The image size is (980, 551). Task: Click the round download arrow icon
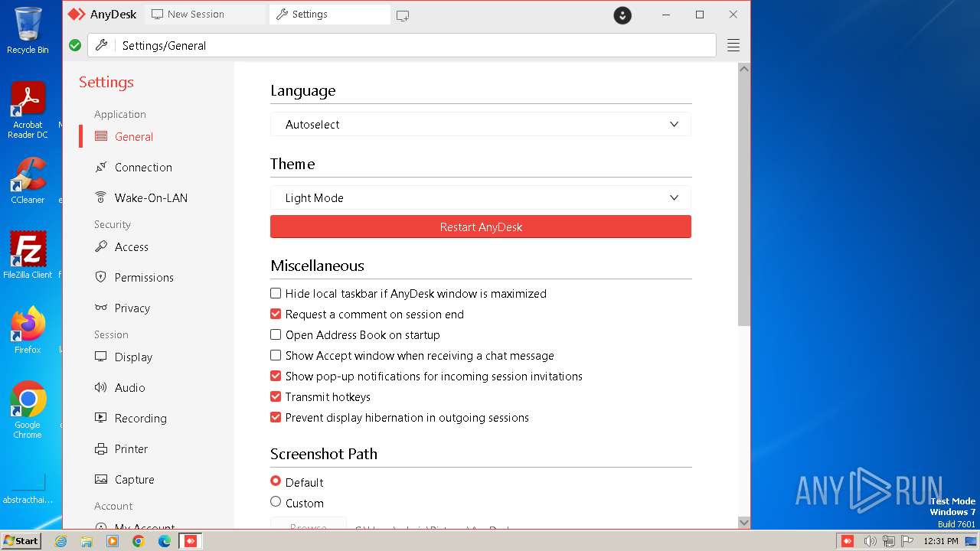point(622,15)
